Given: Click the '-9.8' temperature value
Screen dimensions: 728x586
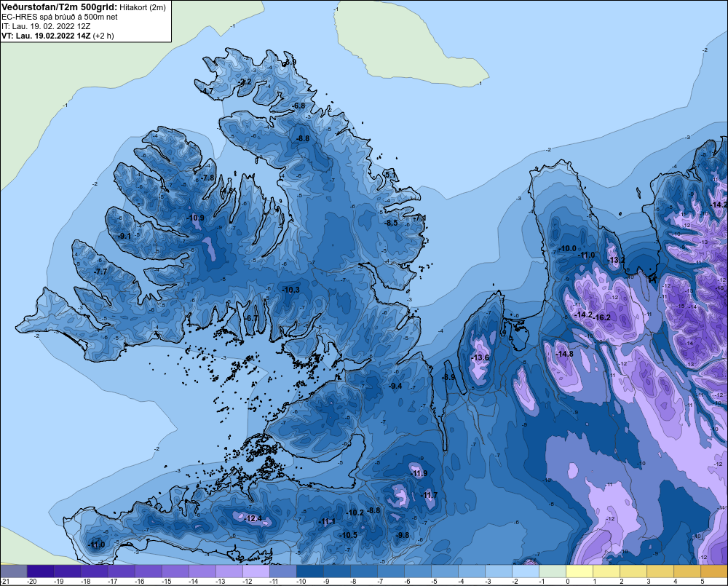Looking at the screenshot, I should [403, 535].
